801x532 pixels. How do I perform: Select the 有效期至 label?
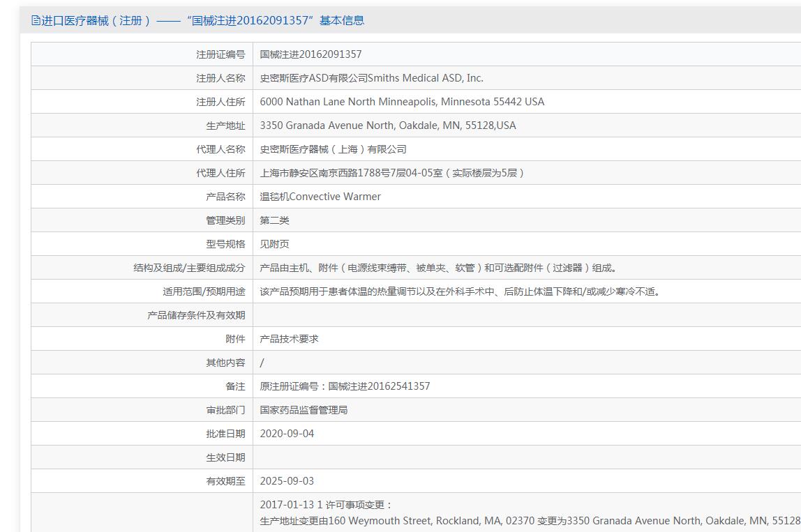(226, 482)
